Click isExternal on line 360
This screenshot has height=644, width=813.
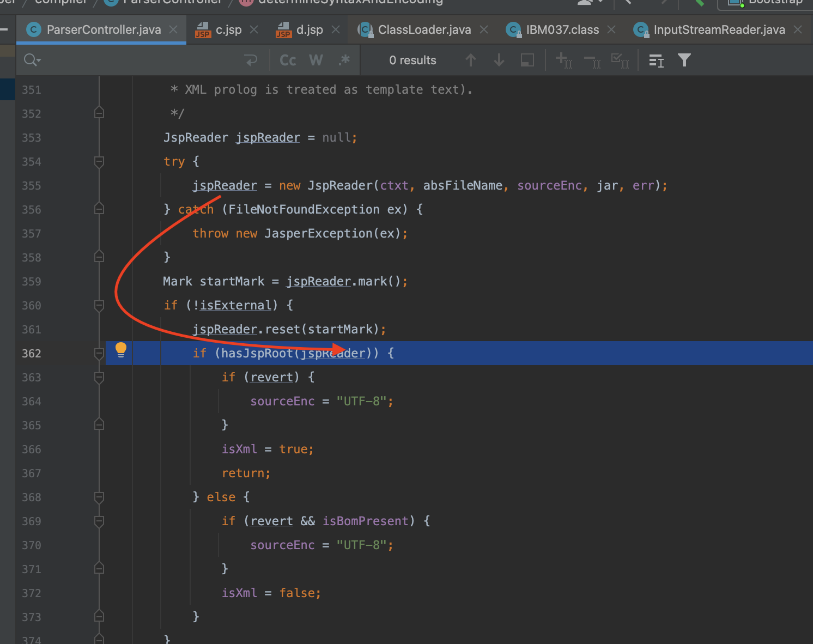click(235, 305)
